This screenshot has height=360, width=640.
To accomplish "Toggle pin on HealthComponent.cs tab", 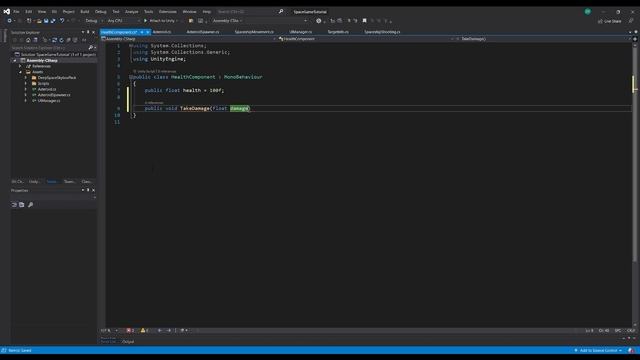I will pos(142,32).
